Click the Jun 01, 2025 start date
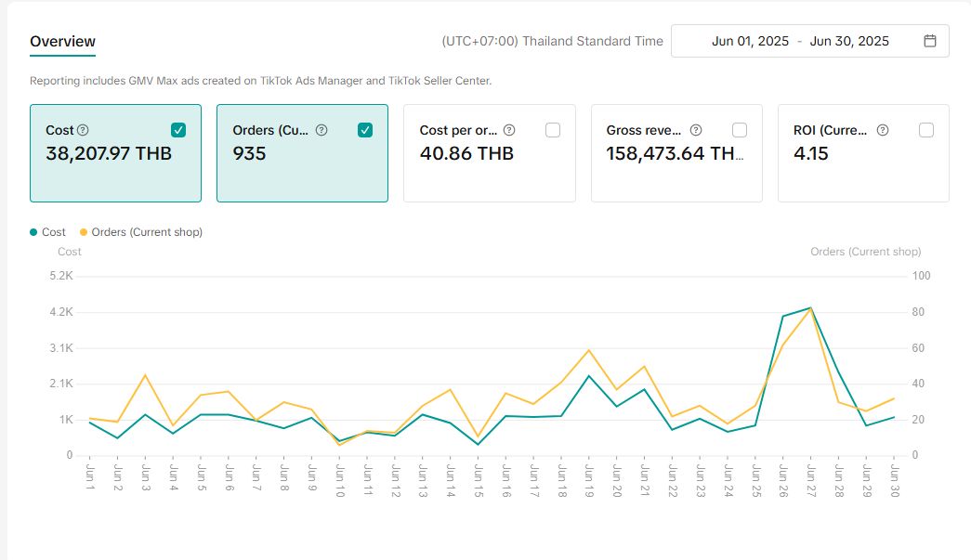Screen dimensions: 971x560 750,41
